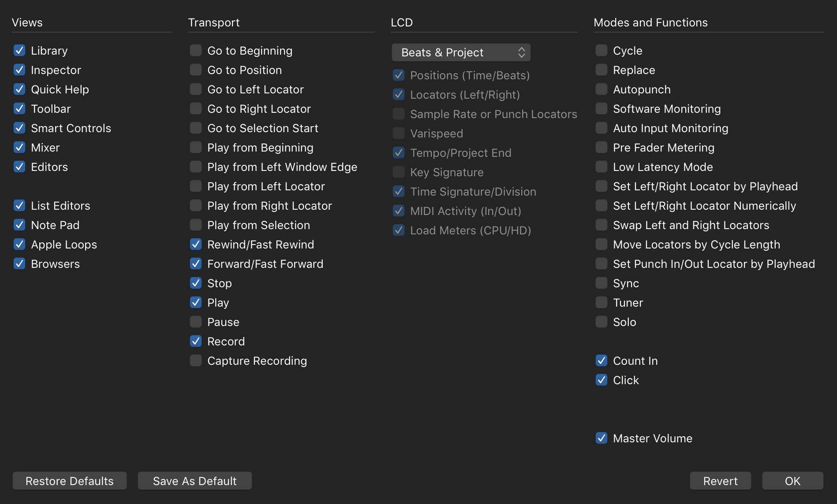Screen dimensions: 837x504
Task: Enable the Autopunch checkbox
Action: (x=601, y=89)
